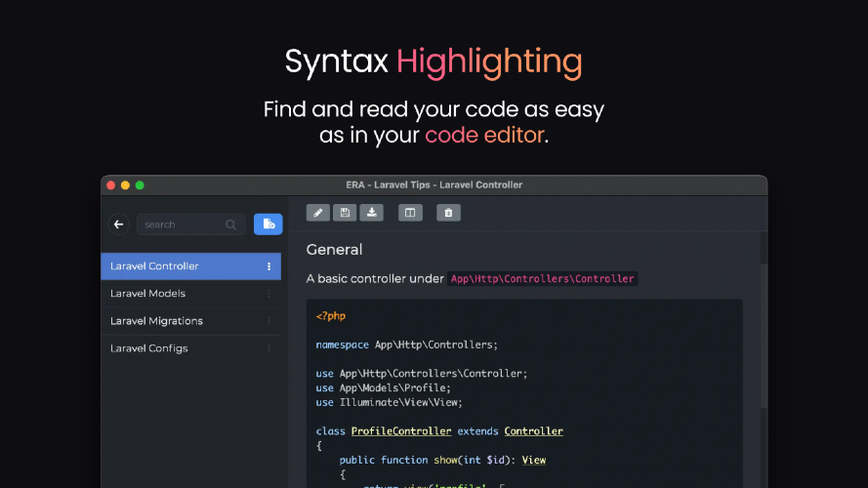Click the blue new file button
Image resolution: width=868 pixels, height=488 pixels.
[268, 224]
